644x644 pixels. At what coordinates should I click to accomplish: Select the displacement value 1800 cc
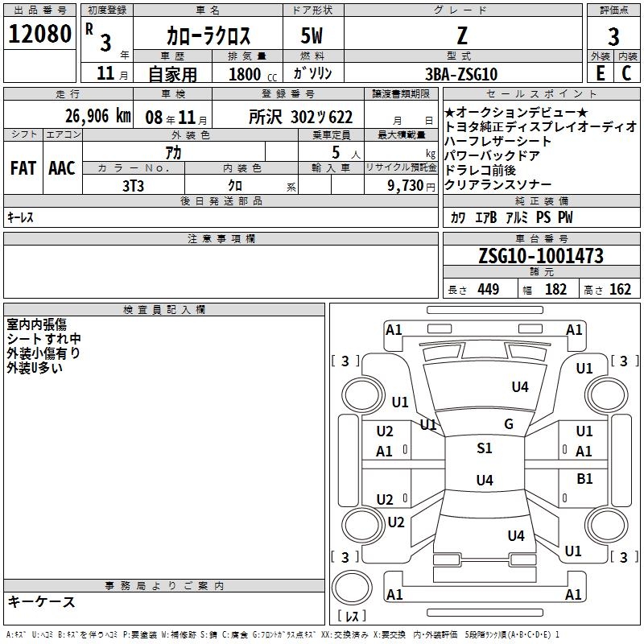point(253,75)
